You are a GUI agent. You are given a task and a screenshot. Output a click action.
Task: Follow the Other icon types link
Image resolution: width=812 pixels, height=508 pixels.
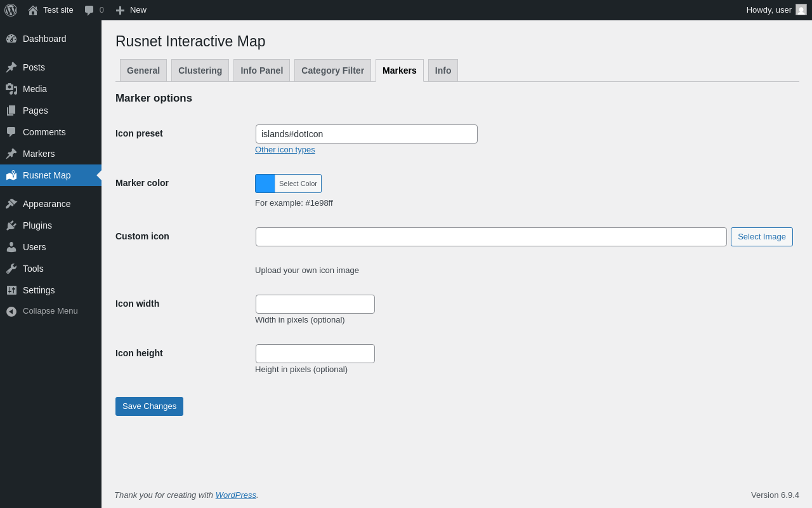285,150
